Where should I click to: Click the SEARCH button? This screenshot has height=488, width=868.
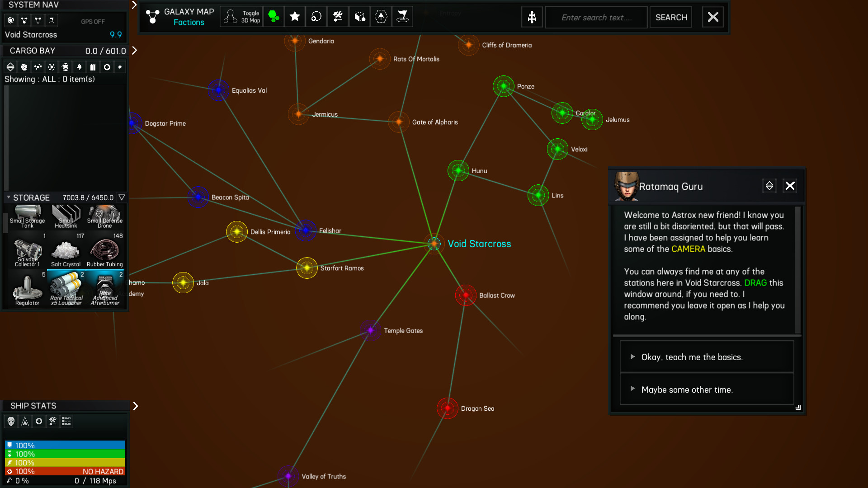[x=671, y=17]
